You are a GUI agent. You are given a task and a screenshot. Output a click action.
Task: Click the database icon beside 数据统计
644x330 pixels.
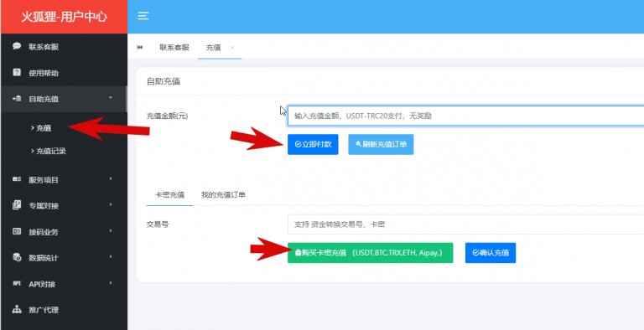tap(17, 257)
